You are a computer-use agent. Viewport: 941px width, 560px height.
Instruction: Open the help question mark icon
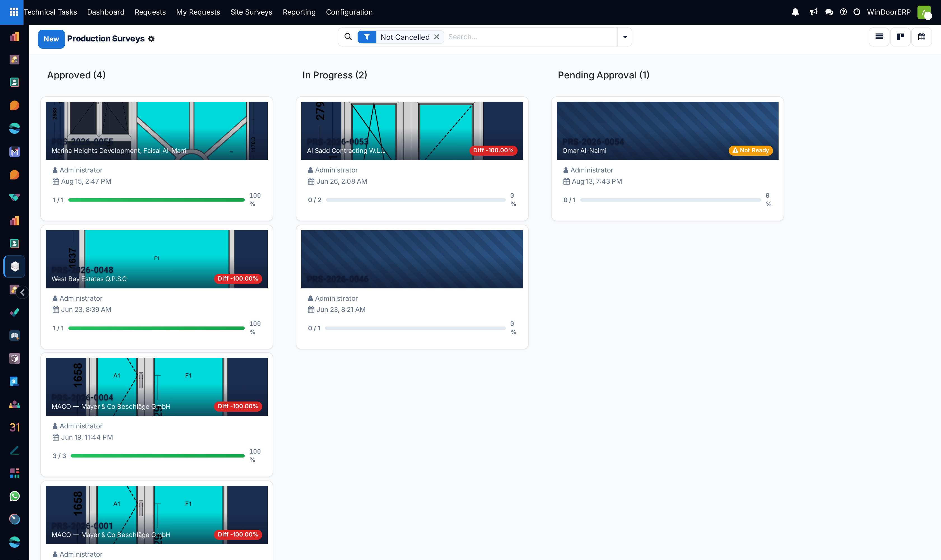click(x=843, y=12)
